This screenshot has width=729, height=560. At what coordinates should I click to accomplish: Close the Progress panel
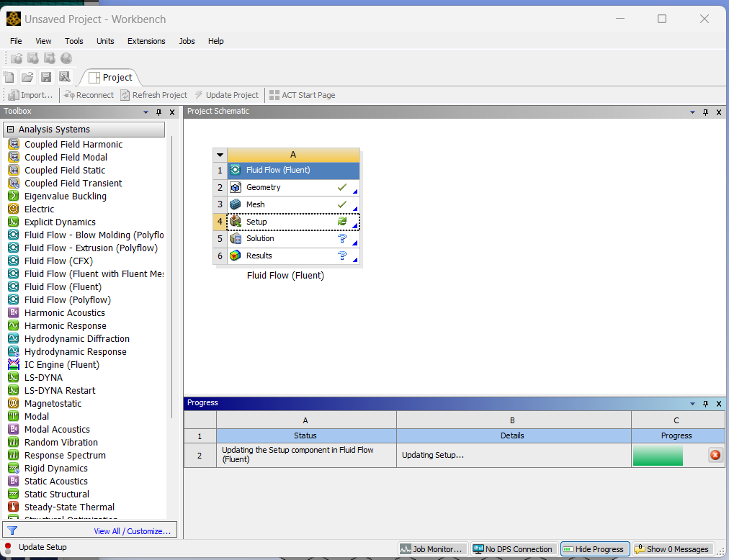(719, 404)
